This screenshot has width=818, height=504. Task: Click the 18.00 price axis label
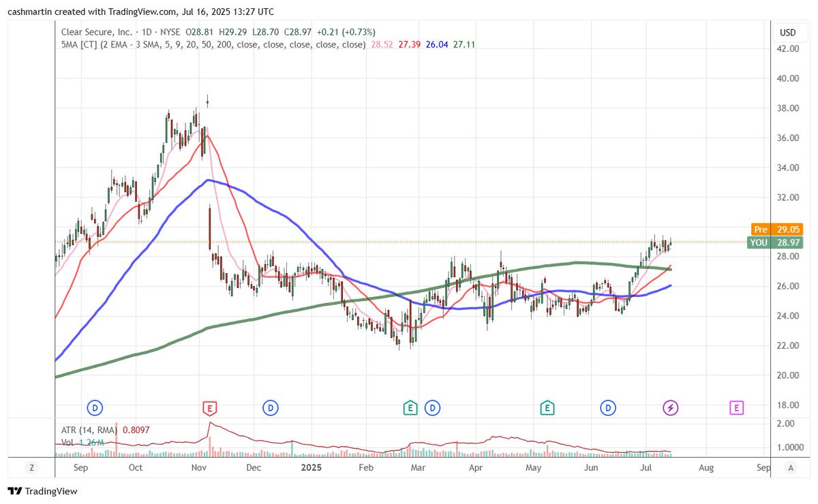pos(789,405)
